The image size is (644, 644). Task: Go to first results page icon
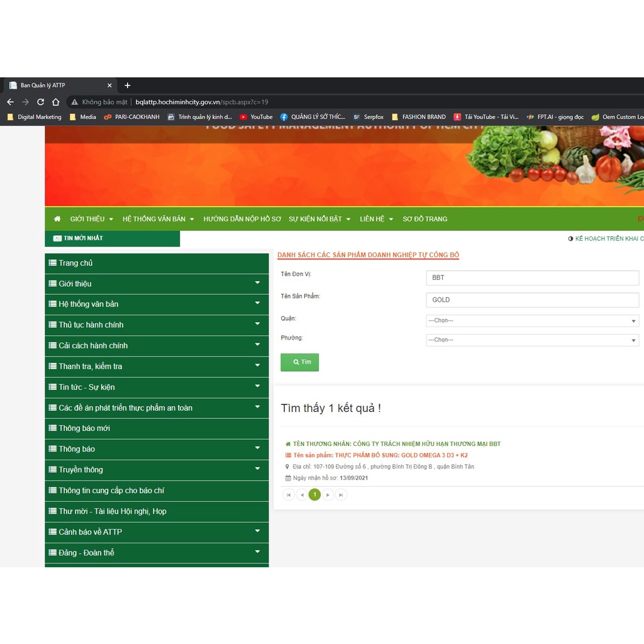point(289,495)
